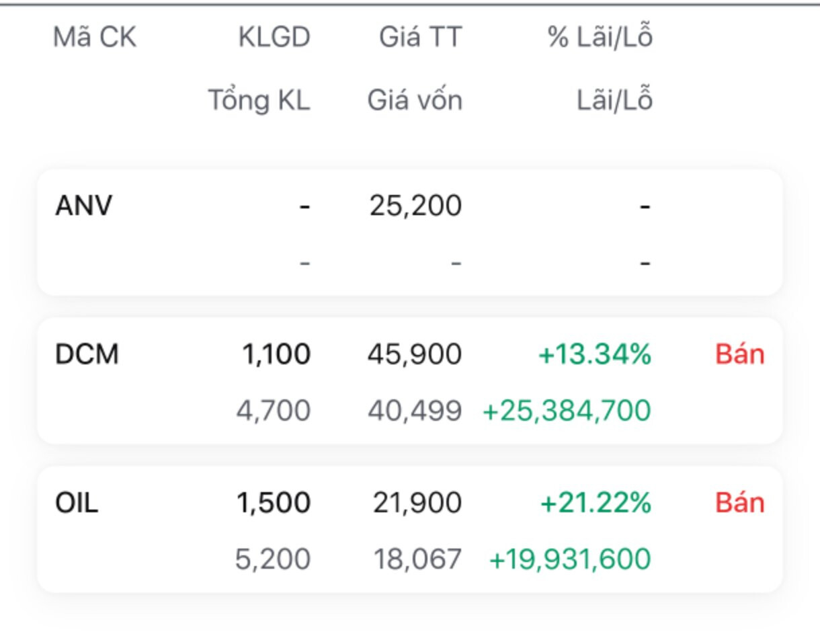Viewport: 820px width, 644px height.
Task: Click DCM market price 45,900
Action: pyautogui.click(x=415, y=354)
